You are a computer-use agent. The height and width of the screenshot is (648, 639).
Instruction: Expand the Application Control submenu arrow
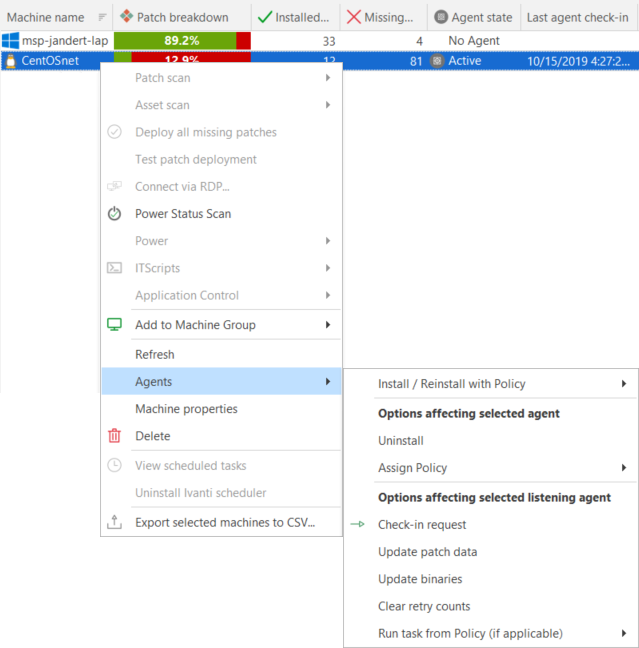328,295
